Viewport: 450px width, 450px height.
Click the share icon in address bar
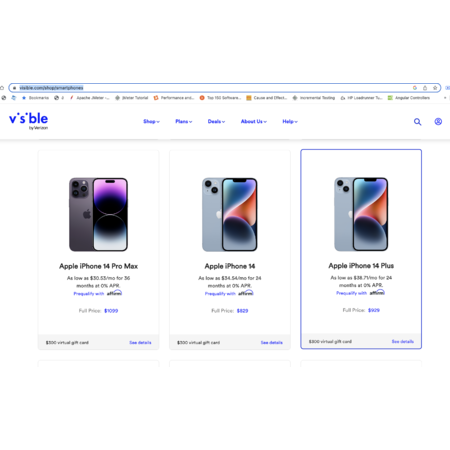pos(425,88)
